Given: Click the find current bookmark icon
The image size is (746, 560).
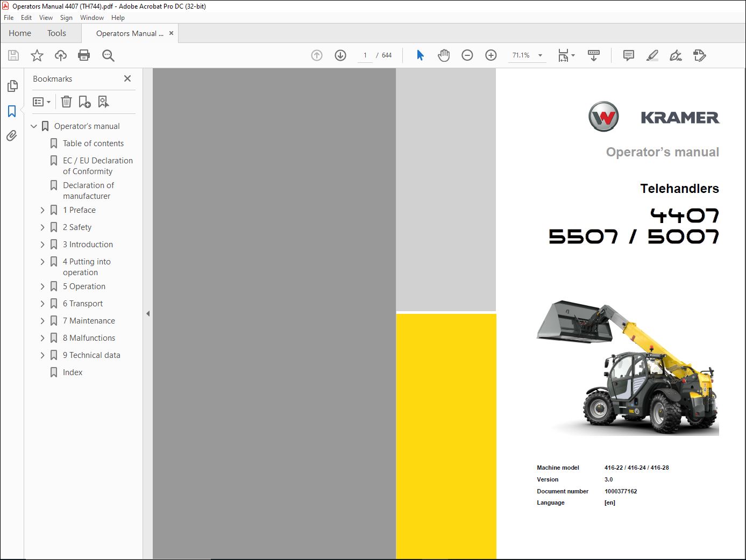Looking at the screenshot, I should coord(103,102).
